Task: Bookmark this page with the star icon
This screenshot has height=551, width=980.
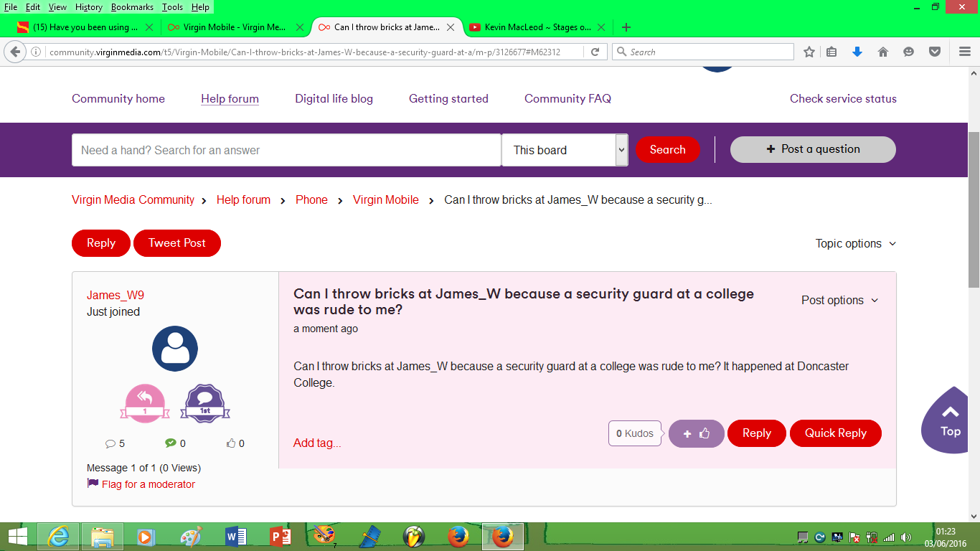Action: click(808, 52)
